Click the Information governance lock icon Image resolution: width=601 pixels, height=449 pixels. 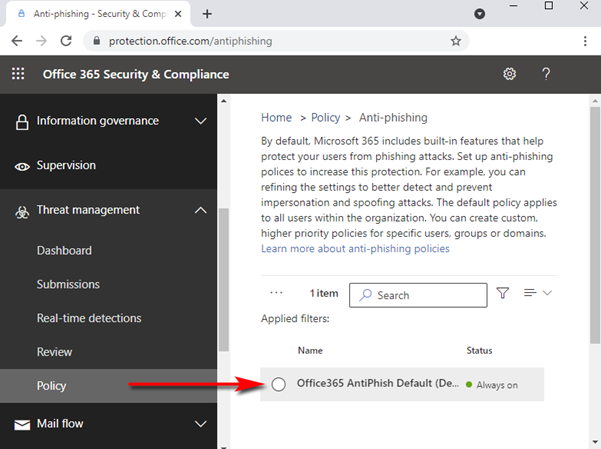click(22, 122)
